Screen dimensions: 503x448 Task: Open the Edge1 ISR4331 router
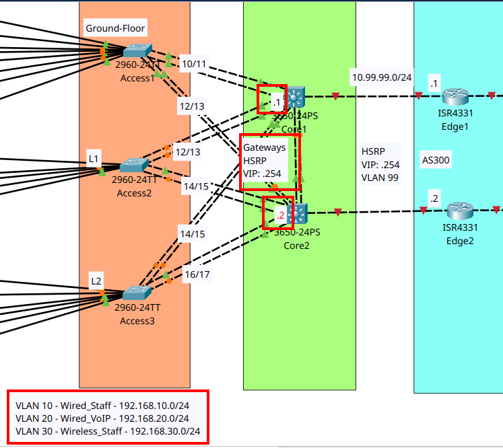pos(455,96)
